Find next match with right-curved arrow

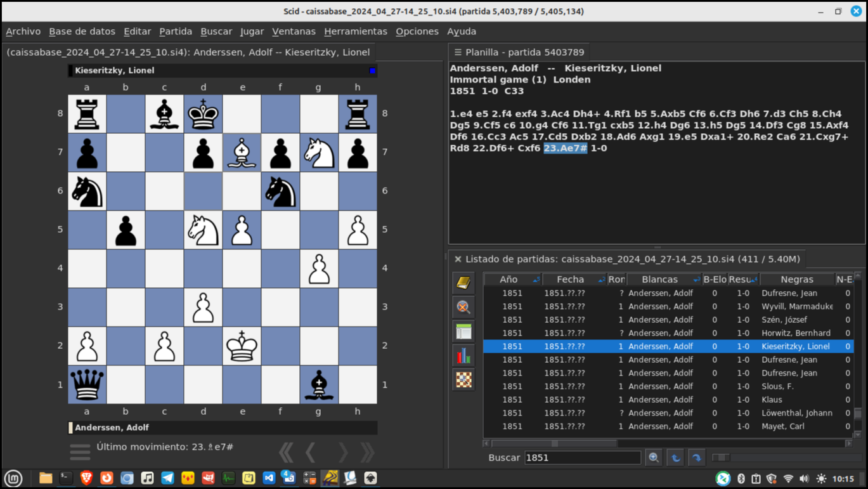(x=696, y=457)
